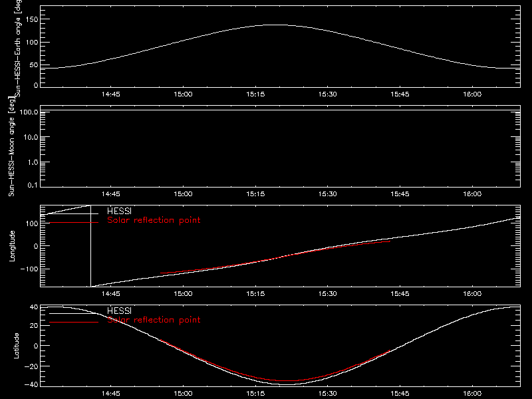Click the red legend line sample in Longitude plot
The height and width of the screenshot is (399, 532).
point(74,223)
